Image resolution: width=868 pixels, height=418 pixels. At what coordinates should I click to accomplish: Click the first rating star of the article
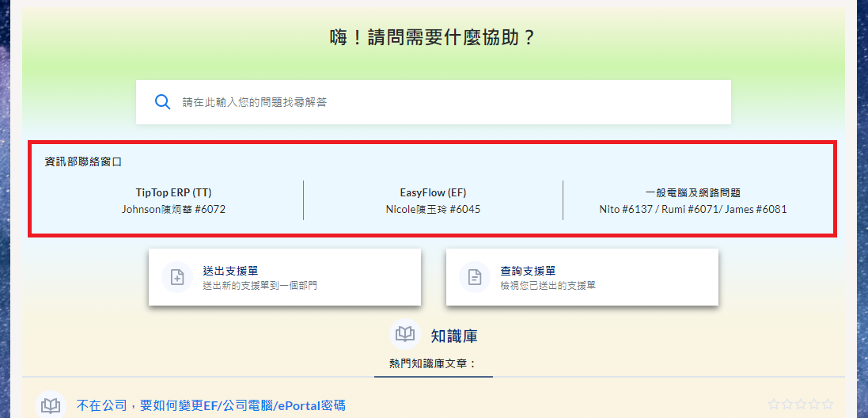(x=774, y=405)
